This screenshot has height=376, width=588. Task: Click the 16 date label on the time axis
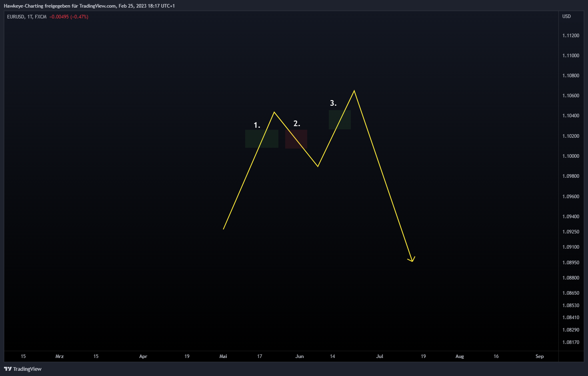496,356
